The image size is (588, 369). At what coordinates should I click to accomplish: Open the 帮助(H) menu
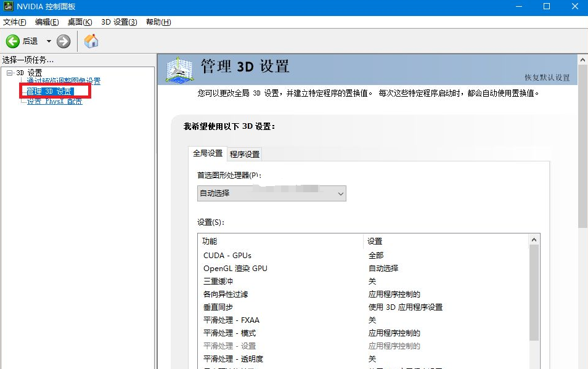[x=158, y=22]
